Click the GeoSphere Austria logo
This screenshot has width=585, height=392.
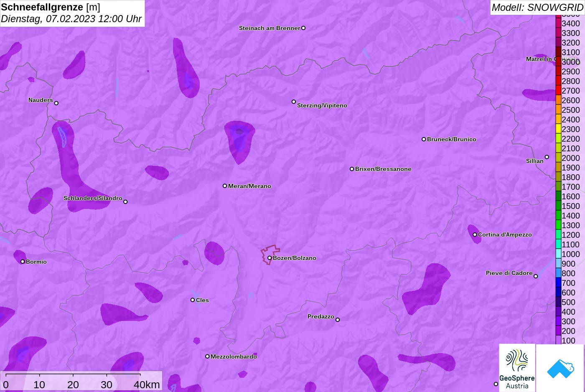tap(517, 368)
